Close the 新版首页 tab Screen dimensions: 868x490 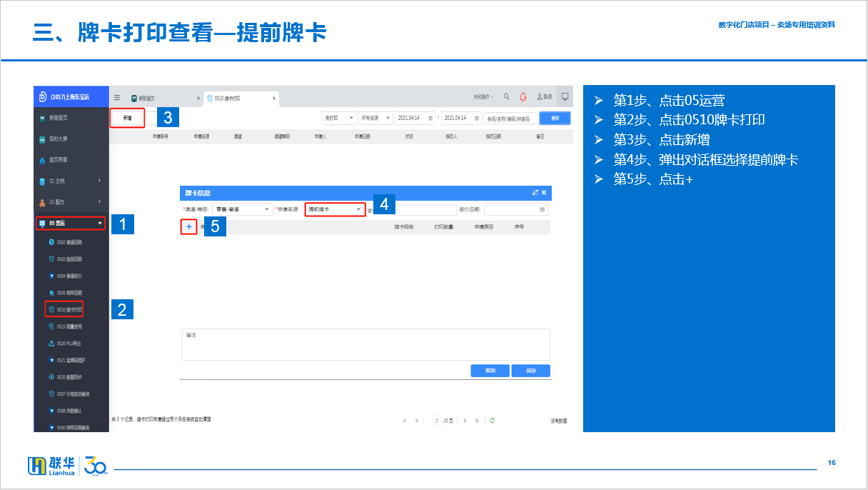(x=198, y=98)
